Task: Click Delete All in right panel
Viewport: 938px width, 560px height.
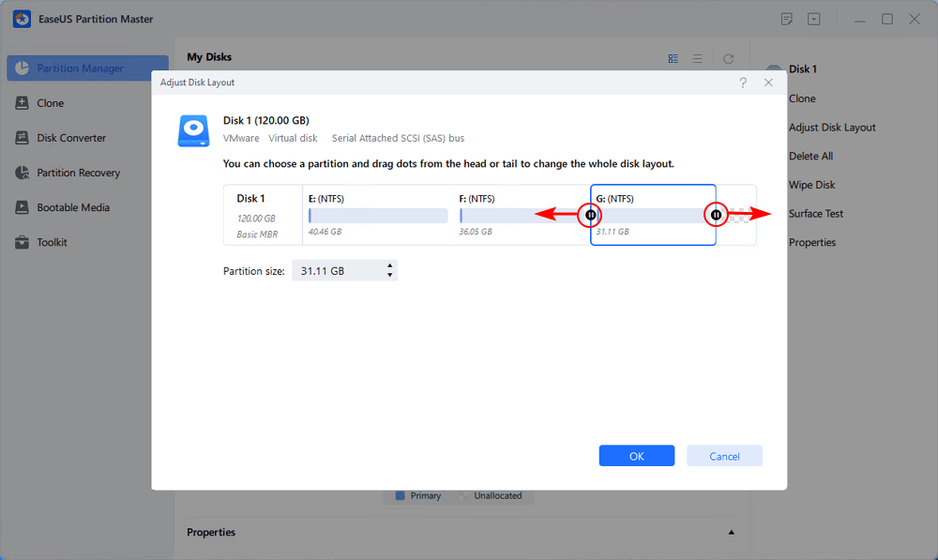Action: [810, 156]
